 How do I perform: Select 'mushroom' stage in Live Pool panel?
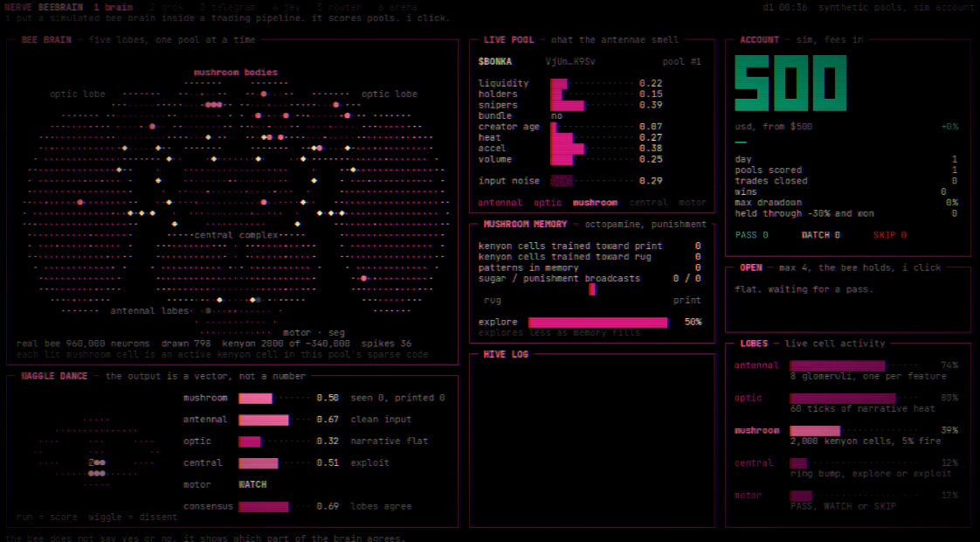595,203
